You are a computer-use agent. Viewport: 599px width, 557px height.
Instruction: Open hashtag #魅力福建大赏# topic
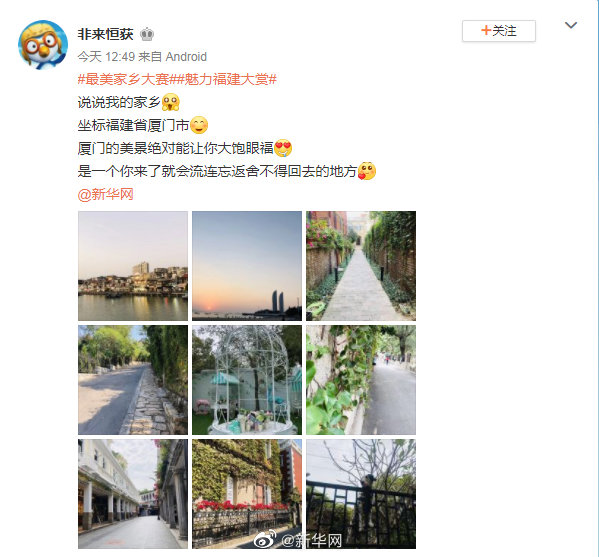pos(227,79)
